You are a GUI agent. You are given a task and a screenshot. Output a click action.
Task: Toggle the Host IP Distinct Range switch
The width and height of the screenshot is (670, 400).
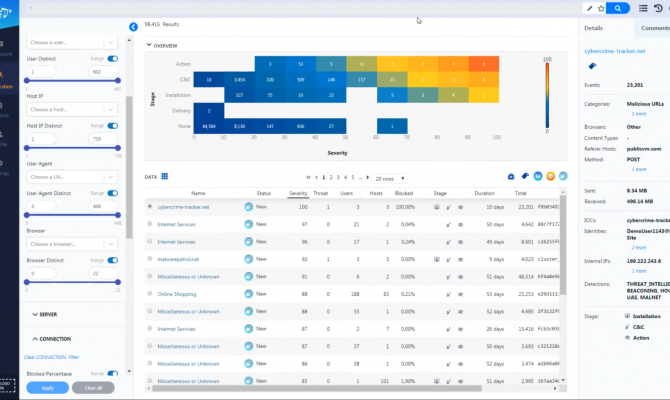coord(113,126)
